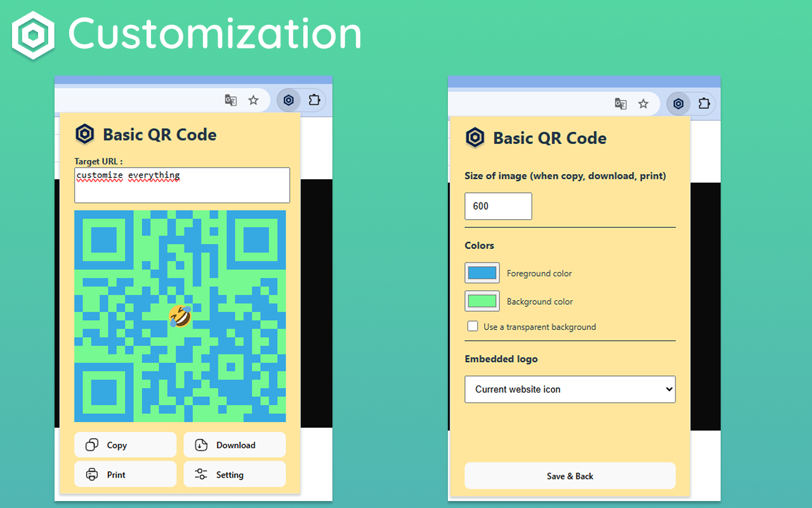Click the Target URL label
The image size is (812, 508).
[98, 161]
